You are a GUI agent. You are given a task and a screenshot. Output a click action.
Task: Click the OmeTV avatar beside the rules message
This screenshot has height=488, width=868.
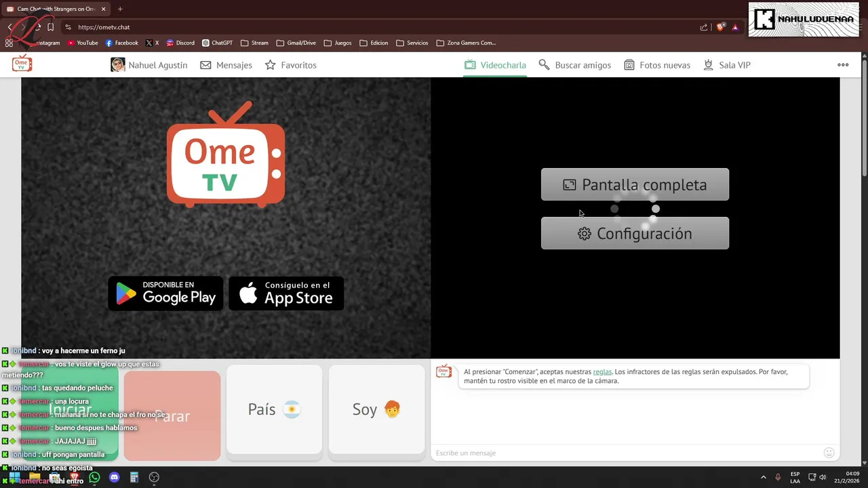click(443, 371)
